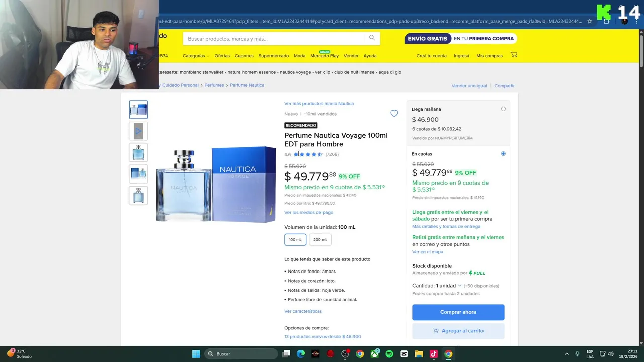Open volume control in system tray
Viewport: 644px width, 362px height.
click(611, 354)
